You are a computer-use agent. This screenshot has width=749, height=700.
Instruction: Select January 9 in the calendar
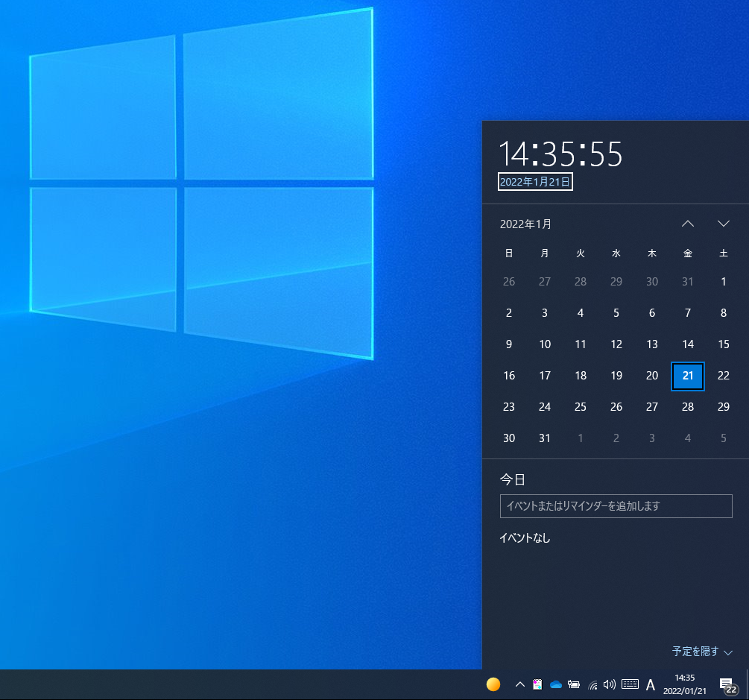[x=509, y=344]
